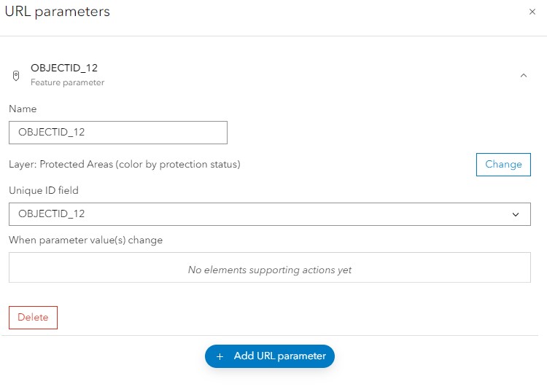Image resolution: width=547 pixels, height=392 pixels.
Task: Click the 'Feature parameter' subtitle text
Action: coord(67,83)
